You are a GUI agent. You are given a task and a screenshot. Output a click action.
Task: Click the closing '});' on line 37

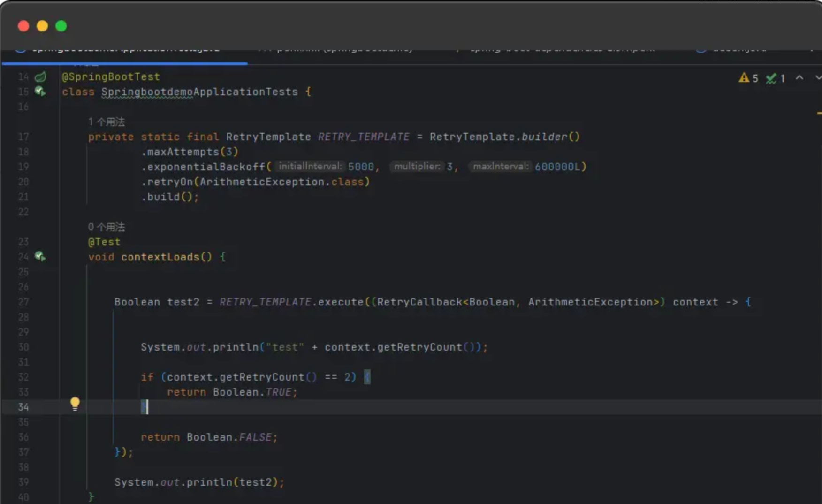[x=124, y=452]
